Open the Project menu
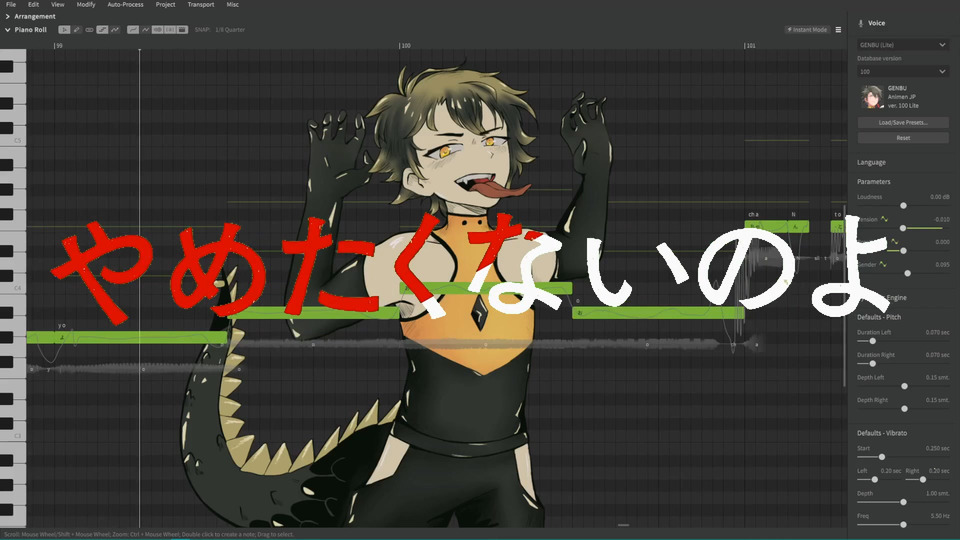 165,4
